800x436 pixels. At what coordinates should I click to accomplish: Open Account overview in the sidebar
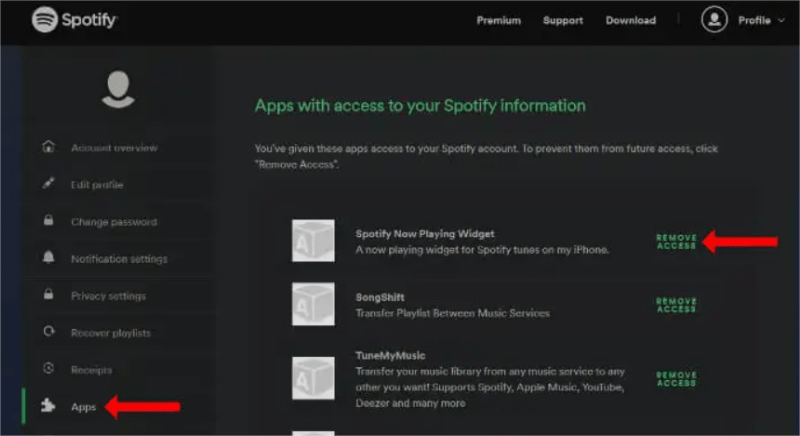pyautogui.click(x=114, y=148)
